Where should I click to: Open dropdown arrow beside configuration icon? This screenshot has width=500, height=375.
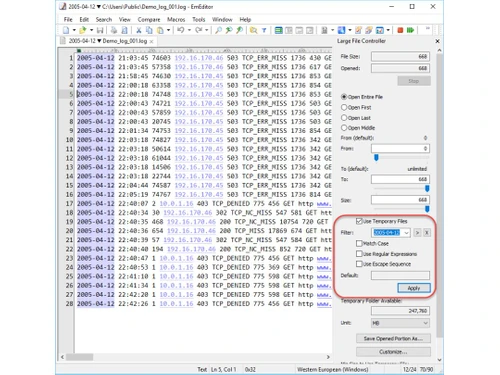coord(332,30)
